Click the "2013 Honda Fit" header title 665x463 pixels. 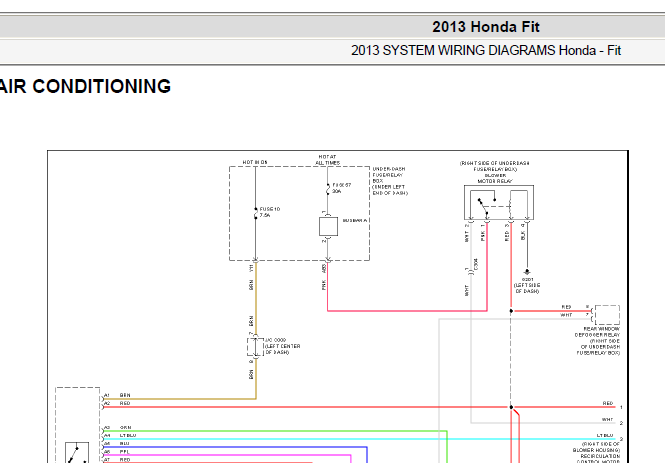click(x=486, y=27)
